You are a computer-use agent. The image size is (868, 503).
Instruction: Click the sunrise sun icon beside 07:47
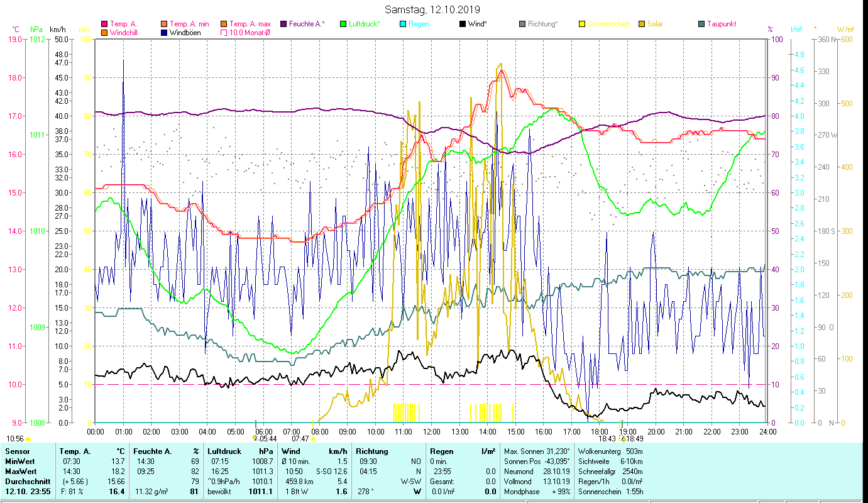pyautogui.click(x=313, y=439)
